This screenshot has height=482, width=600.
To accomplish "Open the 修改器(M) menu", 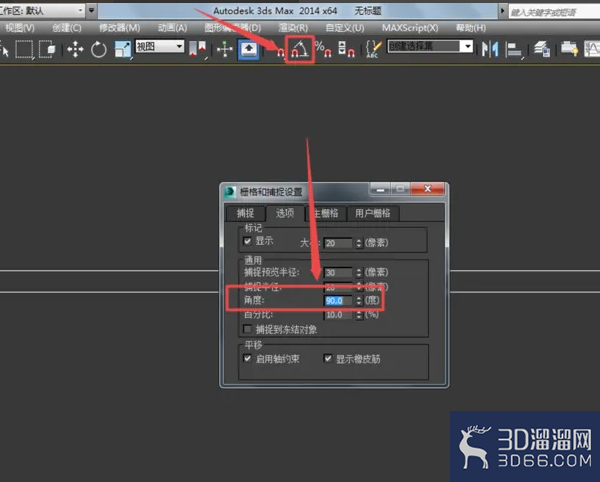I will (119, 28).
